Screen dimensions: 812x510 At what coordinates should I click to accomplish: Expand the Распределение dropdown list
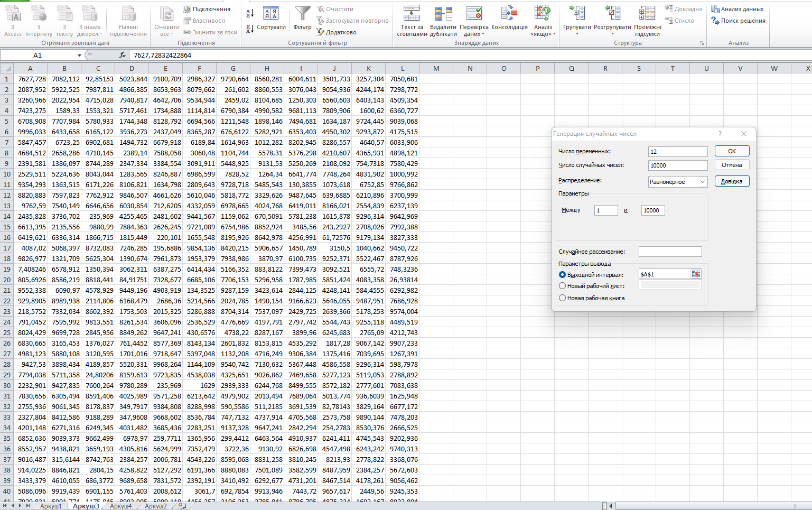coord(703,182)
